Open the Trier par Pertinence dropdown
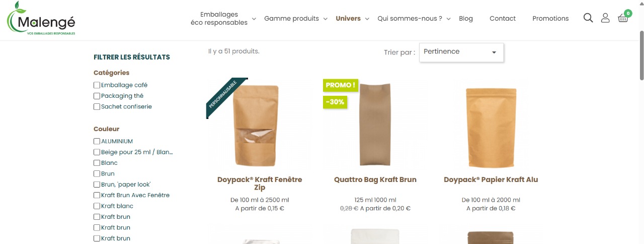This screenshot has width=644, height=244. click(461, 52)
